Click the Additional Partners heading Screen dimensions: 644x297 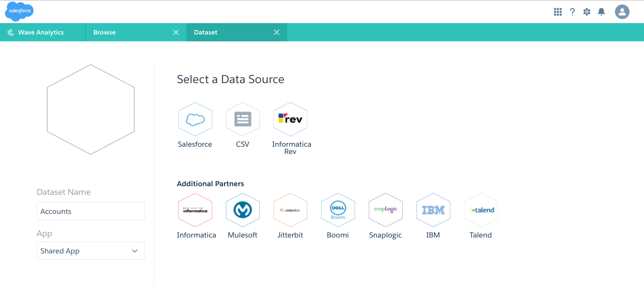coord(210,183)
